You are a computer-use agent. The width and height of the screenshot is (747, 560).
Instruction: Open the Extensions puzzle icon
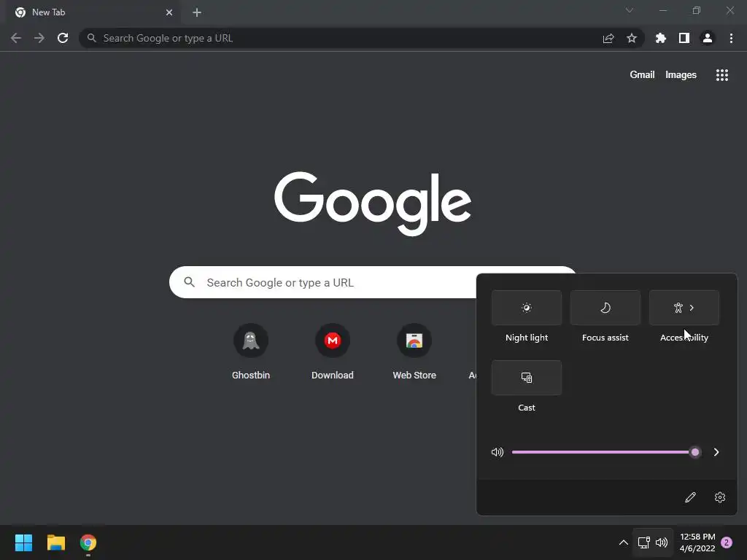tap(661, 38)
